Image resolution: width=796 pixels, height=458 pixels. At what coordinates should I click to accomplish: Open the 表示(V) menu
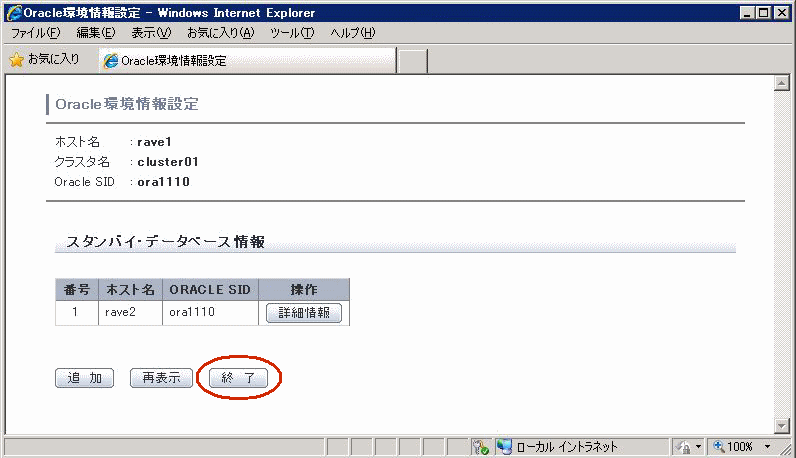point(151,33)
